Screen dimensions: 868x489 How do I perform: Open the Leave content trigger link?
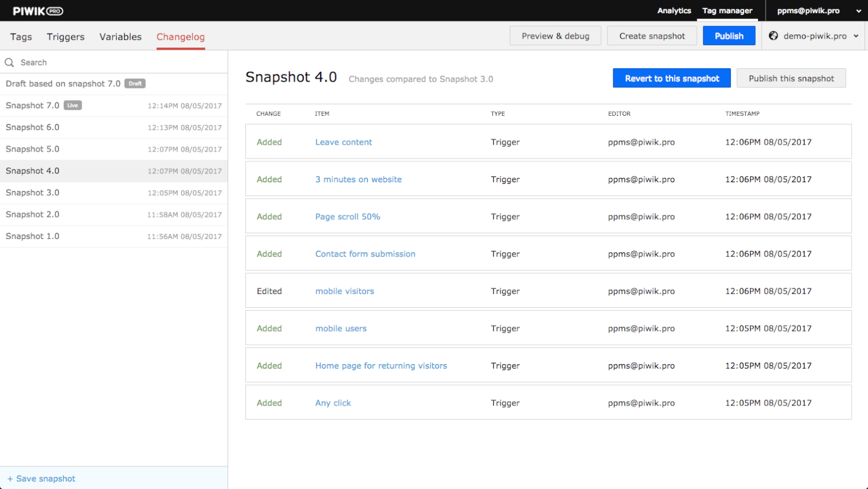[x=344, y=142]
